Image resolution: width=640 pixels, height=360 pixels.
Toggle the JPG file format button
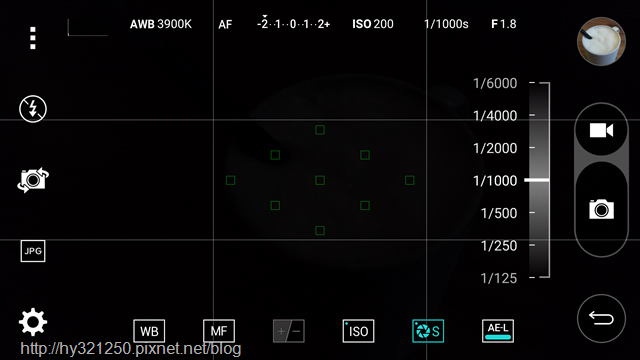tap(33, 251)
